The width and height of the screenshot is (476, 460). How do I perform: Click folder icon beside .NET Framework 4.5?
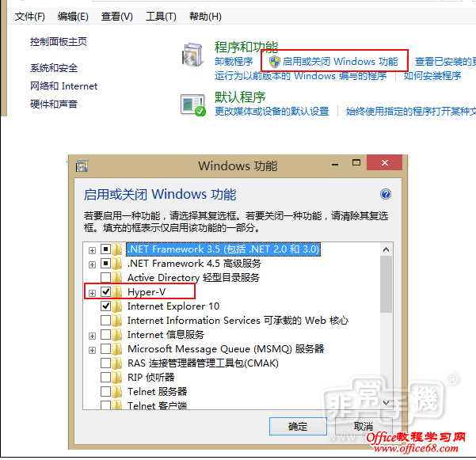[x=117, y=264]
